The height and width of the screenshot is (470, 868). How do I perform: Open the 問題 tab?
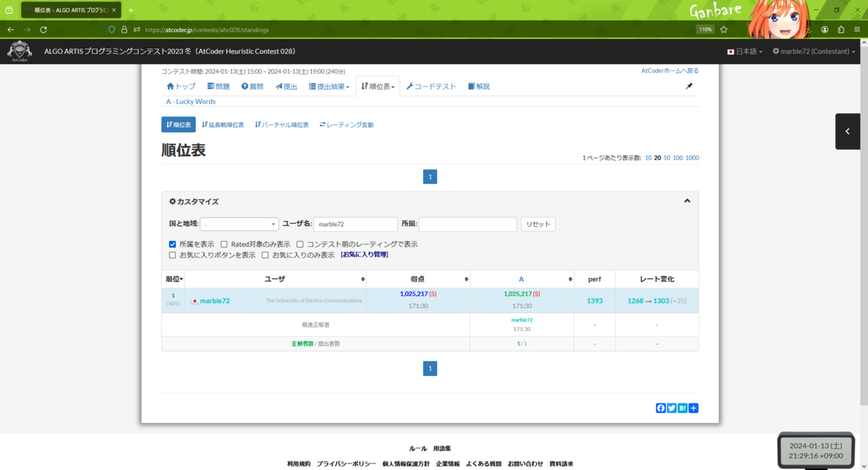pos(218,86)
